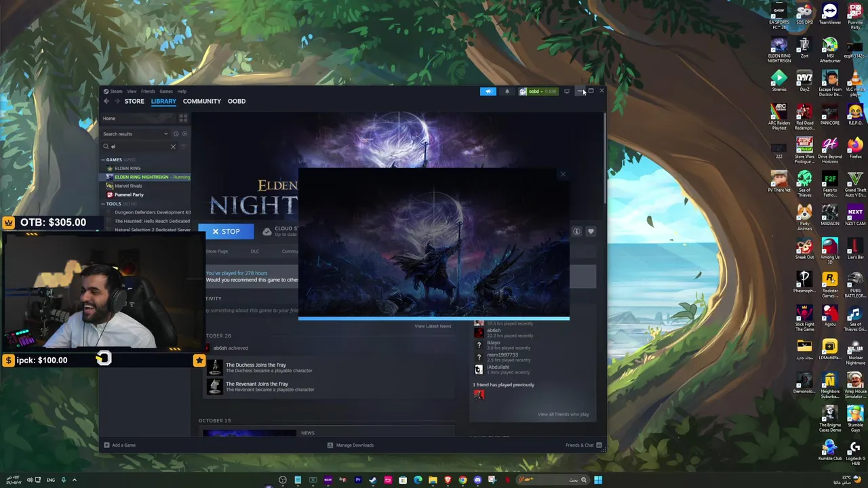Switch to the LIBRARY tab
This screenshot has width=868, height=488.
point(163,101)
